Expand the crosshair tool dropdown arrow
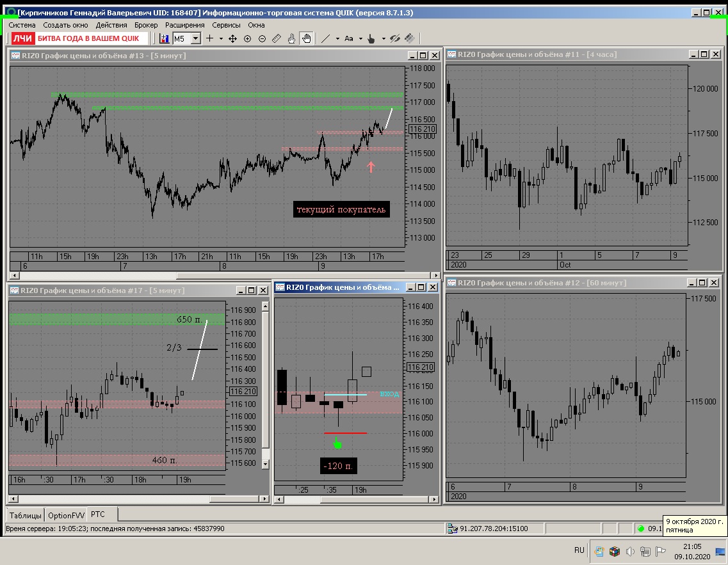This screenshot has height=565, width=728. tap(221, 38)
